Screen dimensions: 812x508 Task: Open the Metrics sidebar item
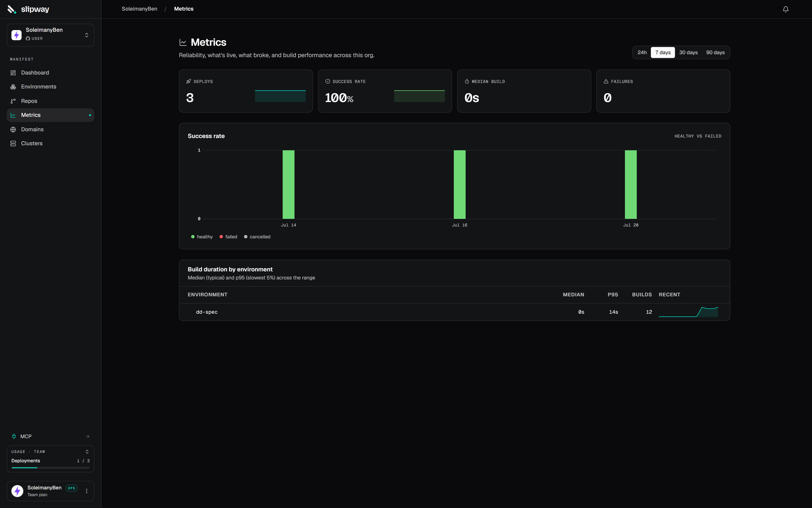tap(50, 115)
